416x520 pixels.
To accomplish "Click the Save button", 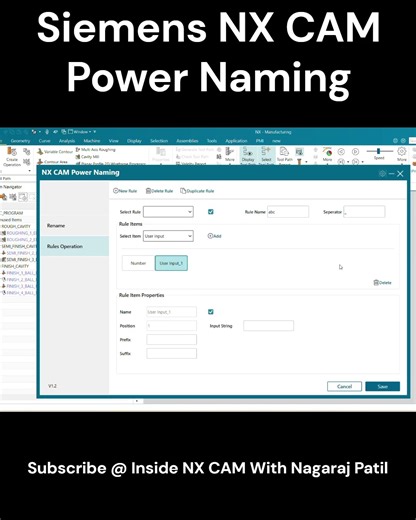I will pos(382,386).
